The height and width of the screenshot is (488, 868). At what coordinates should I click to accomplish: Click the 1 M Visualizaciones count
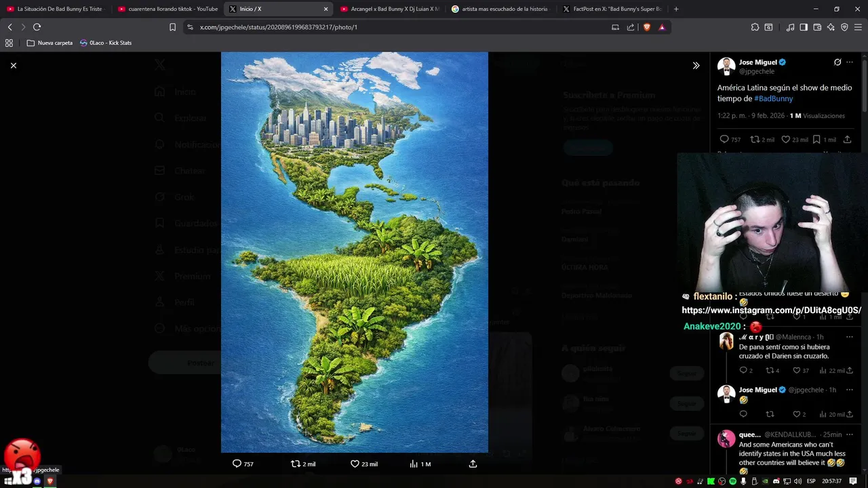click(817, 116)
